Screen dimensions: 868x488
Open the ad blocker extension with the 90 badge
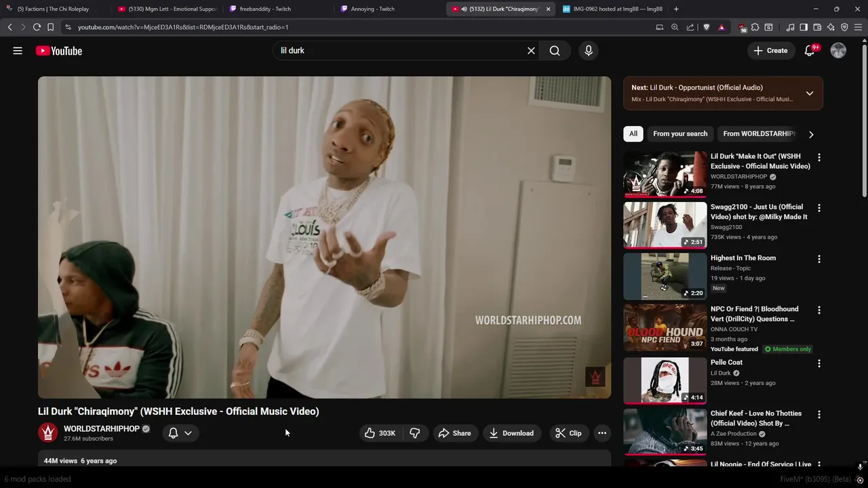[742, 27]
